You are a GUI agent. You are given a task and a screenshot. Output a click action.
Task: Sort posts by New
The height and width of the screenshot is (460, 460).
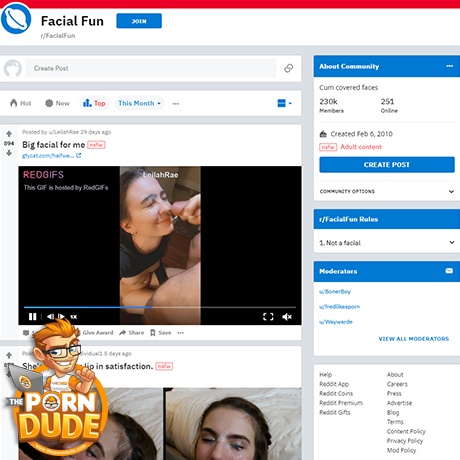pyautogui.click(x=57, y=103)
